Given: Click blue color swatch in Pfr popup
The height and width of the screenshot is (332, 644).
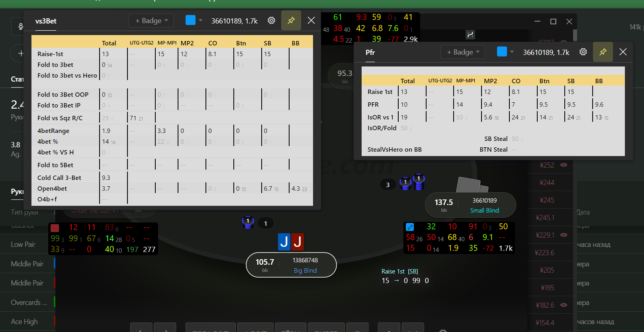Looking at the screenshot, I should click(x=502, y=51).
